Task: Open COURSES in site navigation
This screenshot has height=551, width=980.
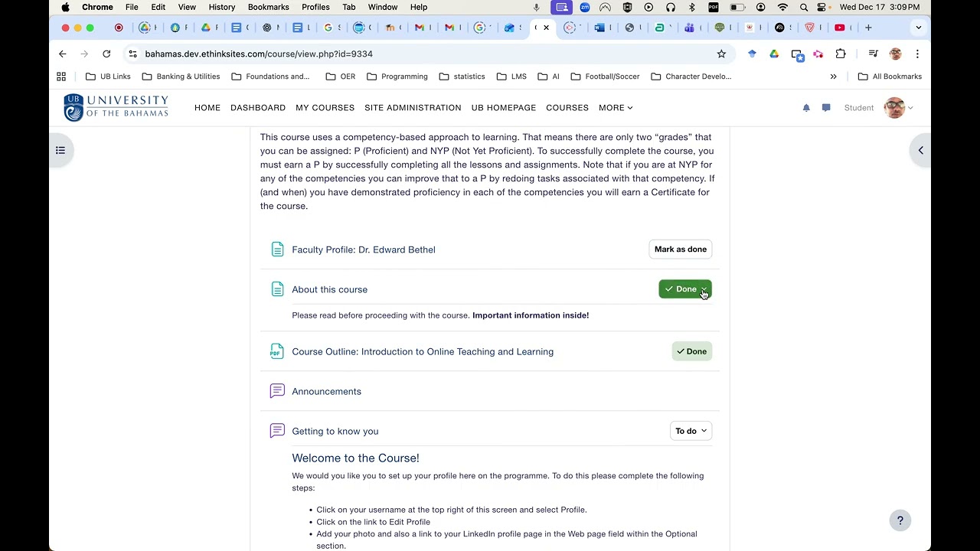Action: 567,108
